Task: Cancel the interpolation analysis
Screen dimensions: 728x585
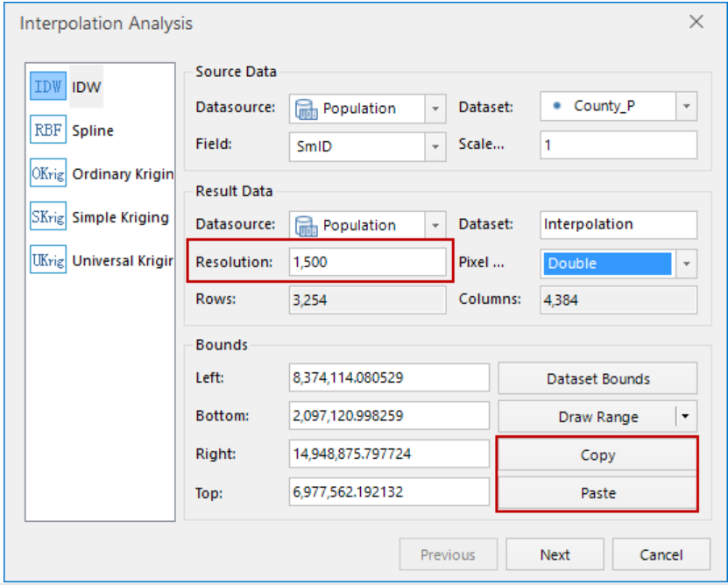Action: coord(661,554)
